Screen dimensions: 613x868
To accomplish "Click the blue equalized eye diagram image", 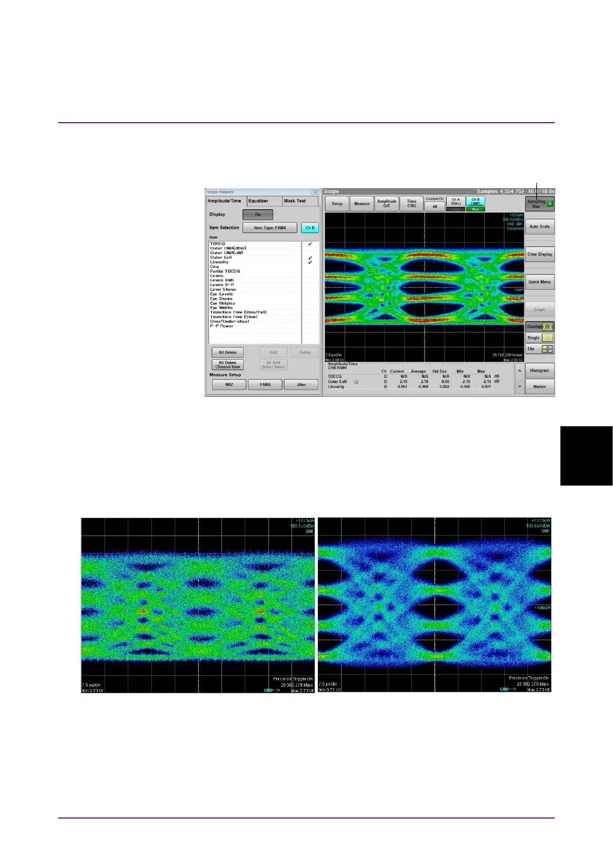I will [x=435, y=605].
